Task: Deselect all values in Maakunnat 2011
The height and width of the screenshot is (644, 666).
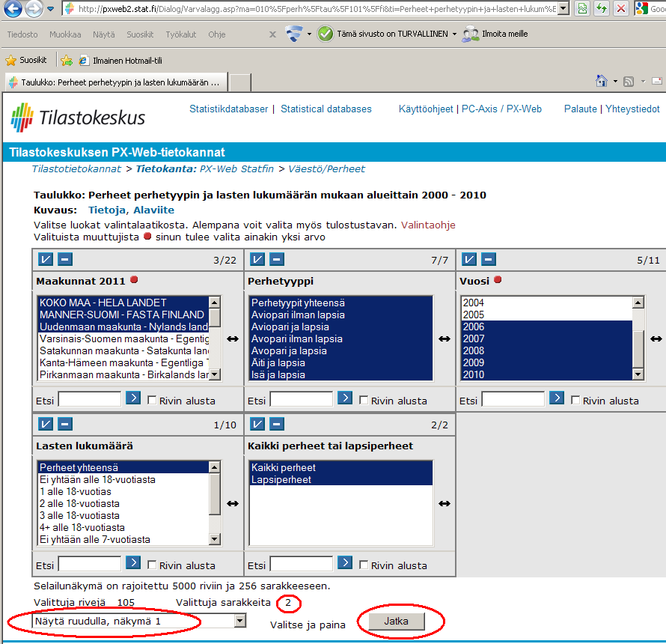Action: pos(64,259)
